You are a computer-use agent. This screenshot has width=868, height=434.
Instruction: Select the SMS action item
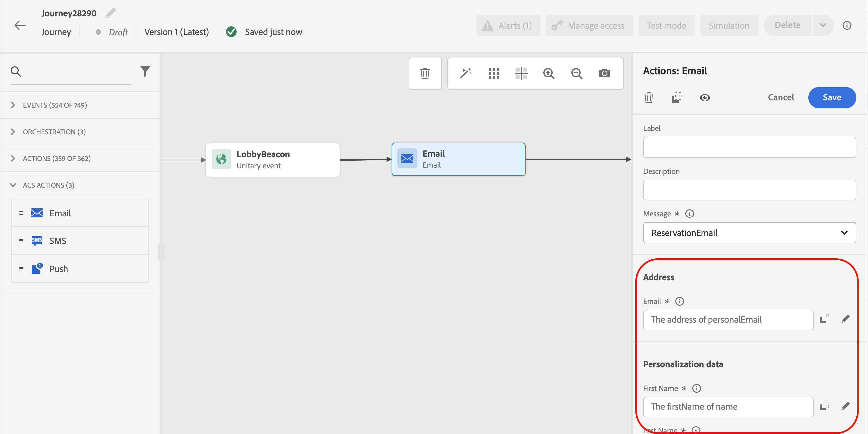pos(58,241)
